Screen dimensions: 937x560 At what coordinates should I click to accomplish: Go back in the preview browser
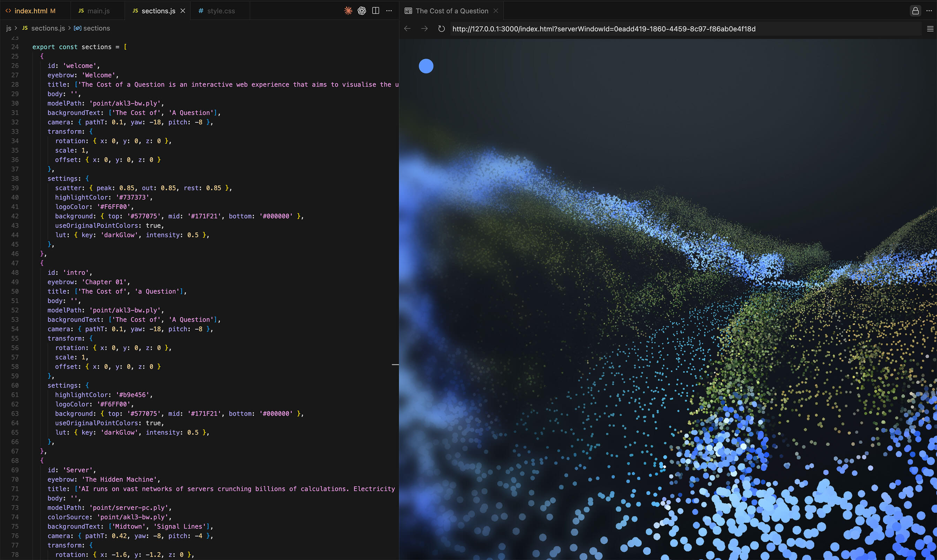coord(407,29)
